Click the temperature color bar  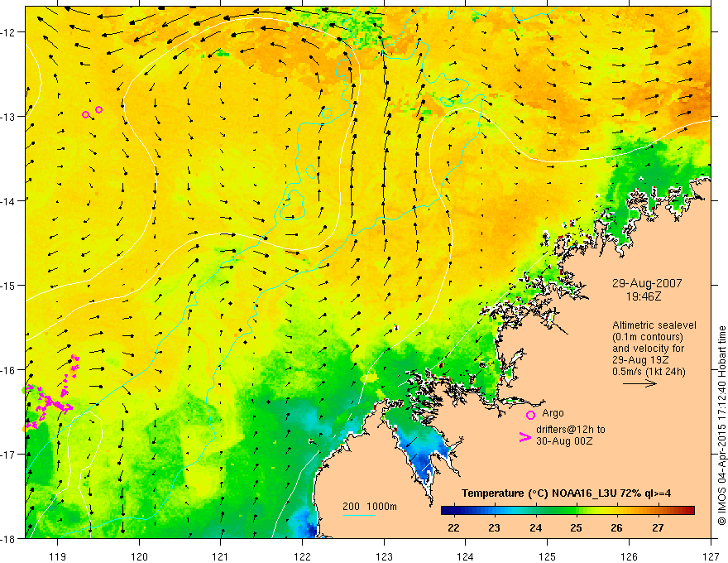(x=568, y=511)
